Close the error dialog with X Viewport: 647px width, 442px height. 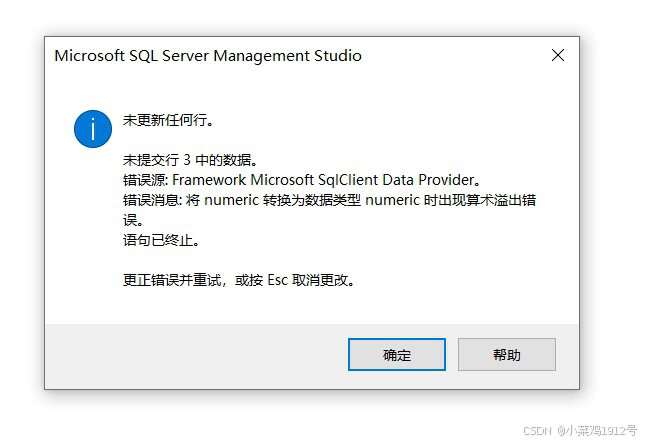pos(558,55)
